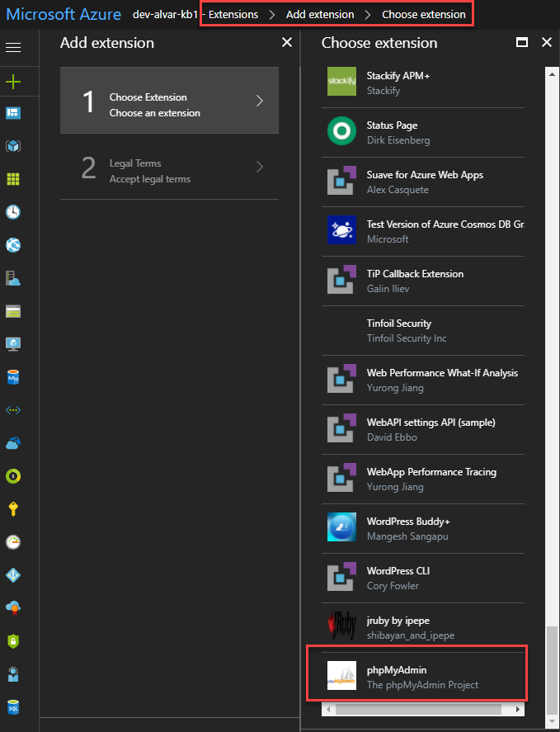This screenshot has width=560, height=732.
Task: Open the blue diamond Active Directory icon
Action: 13,575
